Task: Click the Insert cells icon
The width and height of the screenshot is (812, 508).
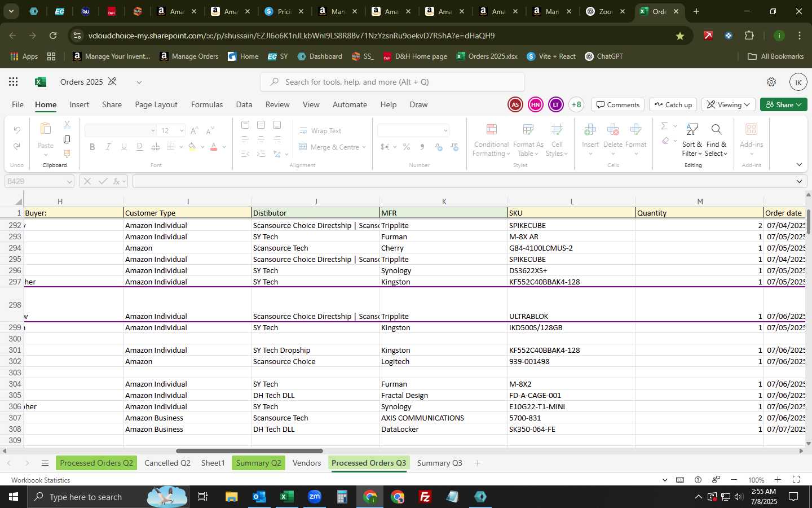Action: (x=590, y=130)
